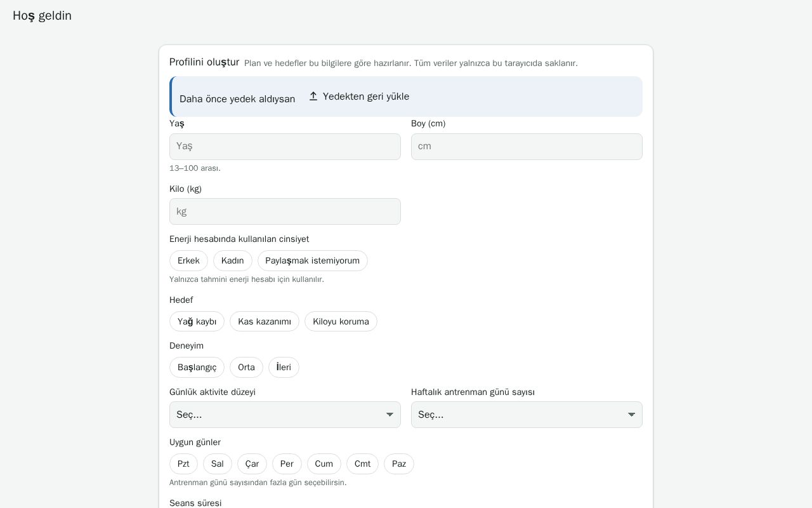This screenshot has width=812, height=508.
Task: Select the Erkek option
Action: pos(188,261)
